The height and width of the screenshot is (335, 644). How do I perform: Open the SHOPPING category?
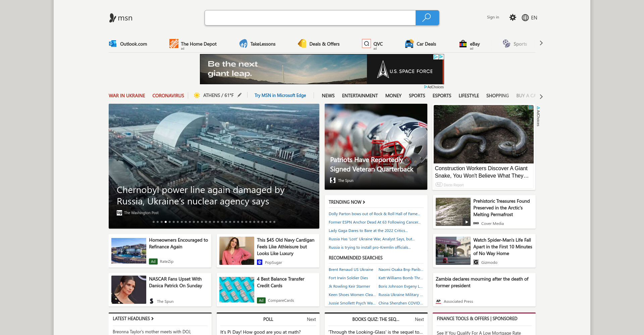click(497, 96)
